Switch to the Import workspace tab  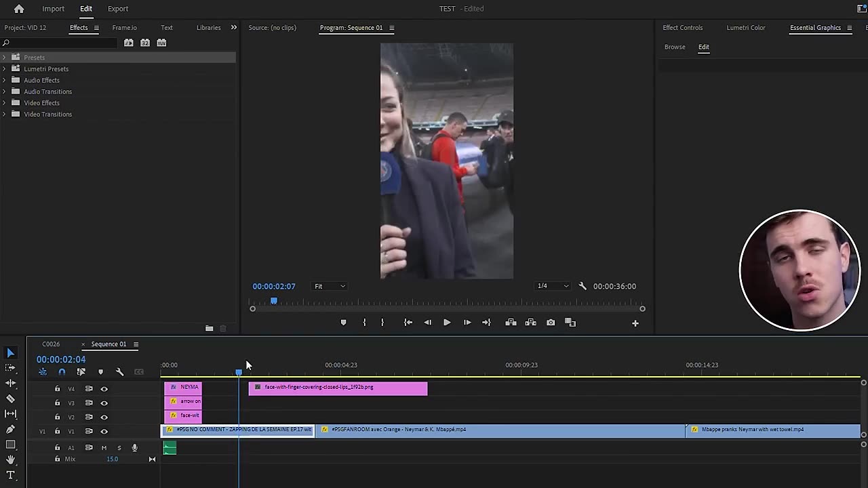coord(53,9)
